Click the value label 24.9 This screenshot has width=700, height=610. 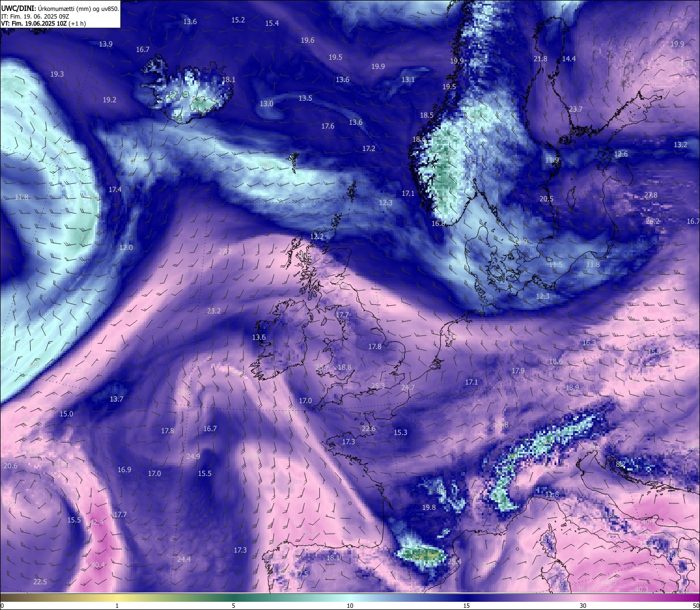[x=193, y=456]
